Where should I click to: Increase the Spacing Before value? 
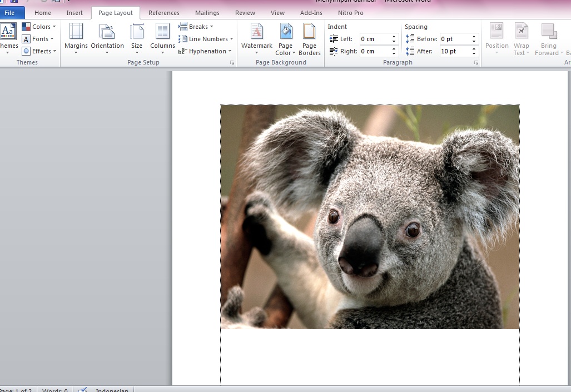click(x=474, y=37)
